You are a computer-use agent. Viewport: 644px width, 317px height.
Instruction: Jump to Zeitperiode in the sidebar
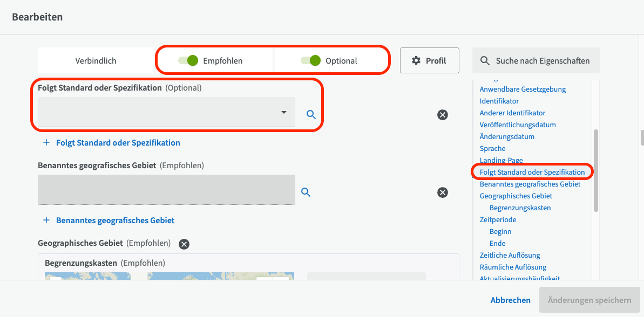[x=498, y=219]
